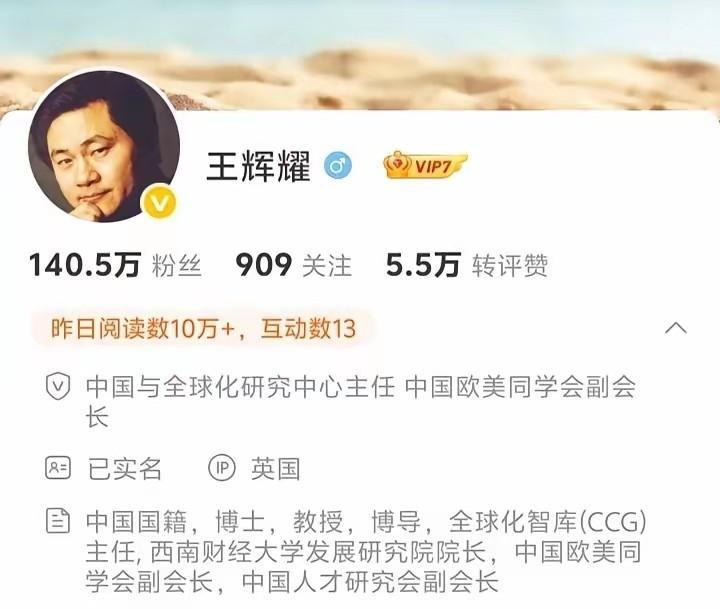Open the 140.5万 粉丝 followers list
Image resolution: width=720 pixels, height=609 pixels.
click(115, 265)
